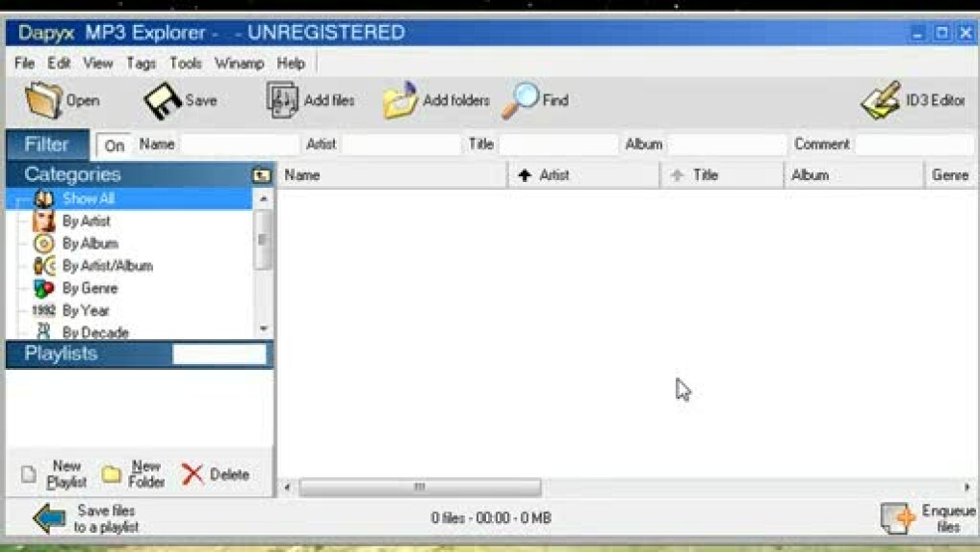
Task: Click the Enqueue files icon
Action: 897,517
